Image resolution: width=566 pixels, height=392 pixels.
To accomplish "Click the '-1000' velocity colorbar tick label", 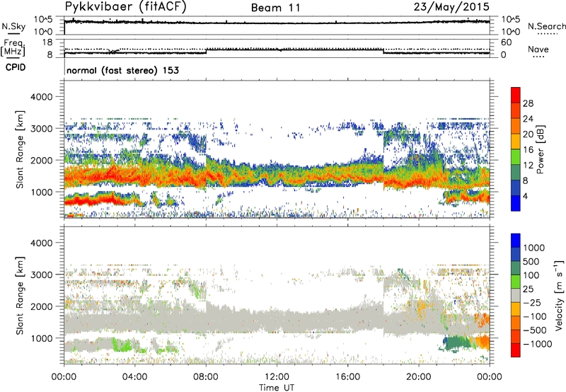I will pyautogui.click(x=537, y=344).
